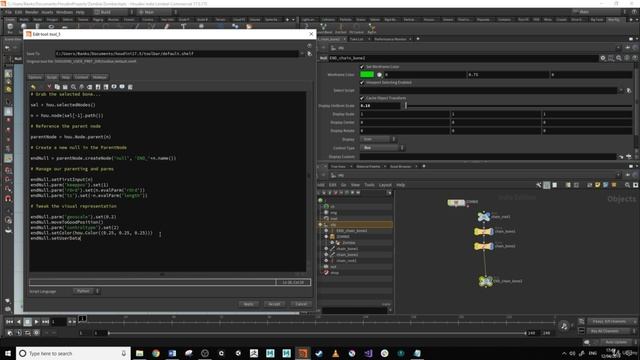
Task: Open the Edit menu in the network editor
Action: 333,185
